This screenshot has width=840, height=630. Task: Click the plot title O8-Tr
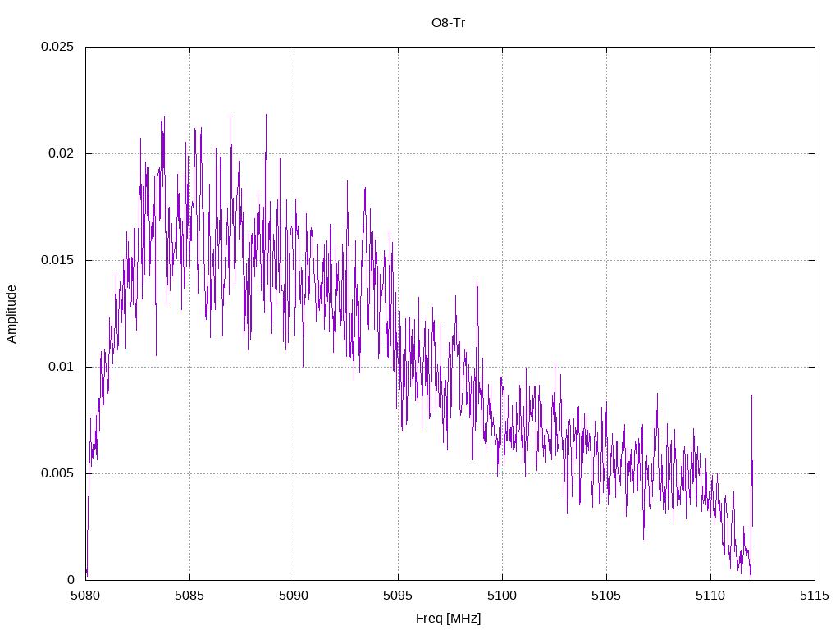tap(448, 23)
